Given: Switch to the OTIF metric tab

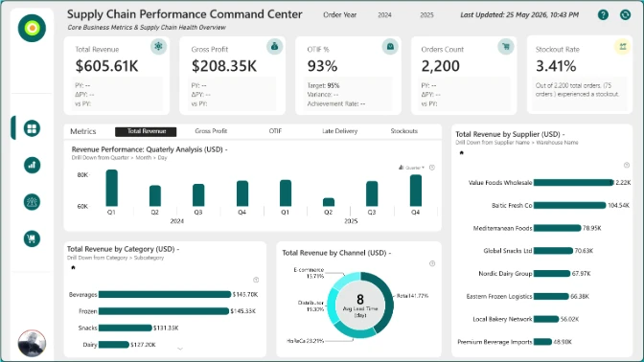Looking at the screenshot, I should [x=275, y=131].
